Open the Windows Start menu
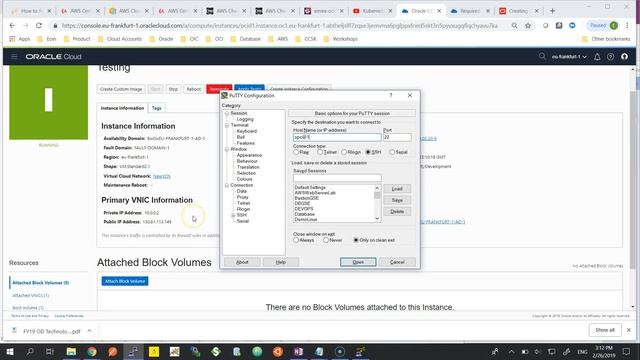Image resolution: width=640 pixels, height=360 pixels. [10, 351]
